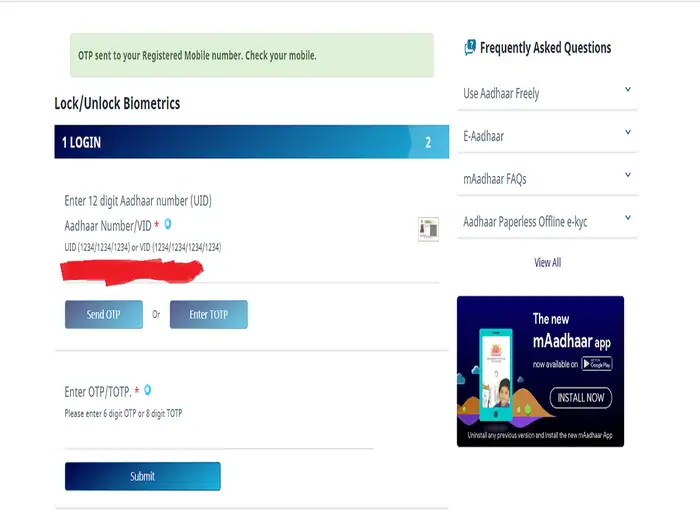
Task: Expand Aadhaar Paperless Offline e-kyc chevron
Action: (x=628, y=218)
